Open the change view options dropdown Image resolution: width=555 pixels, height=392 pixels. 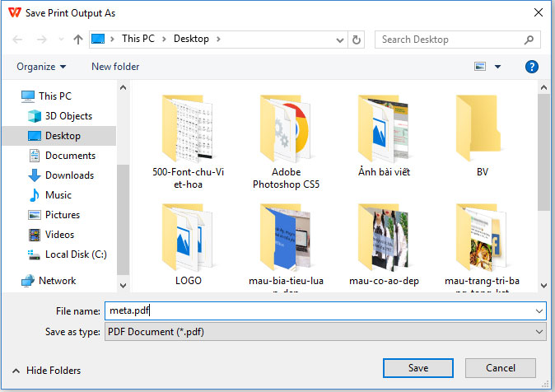tap(498, 67)
